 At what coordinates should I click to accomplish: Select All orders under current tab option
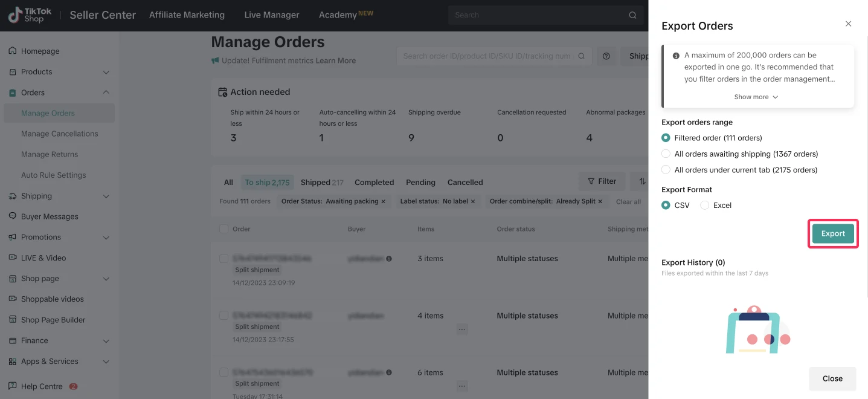[666, 170]
